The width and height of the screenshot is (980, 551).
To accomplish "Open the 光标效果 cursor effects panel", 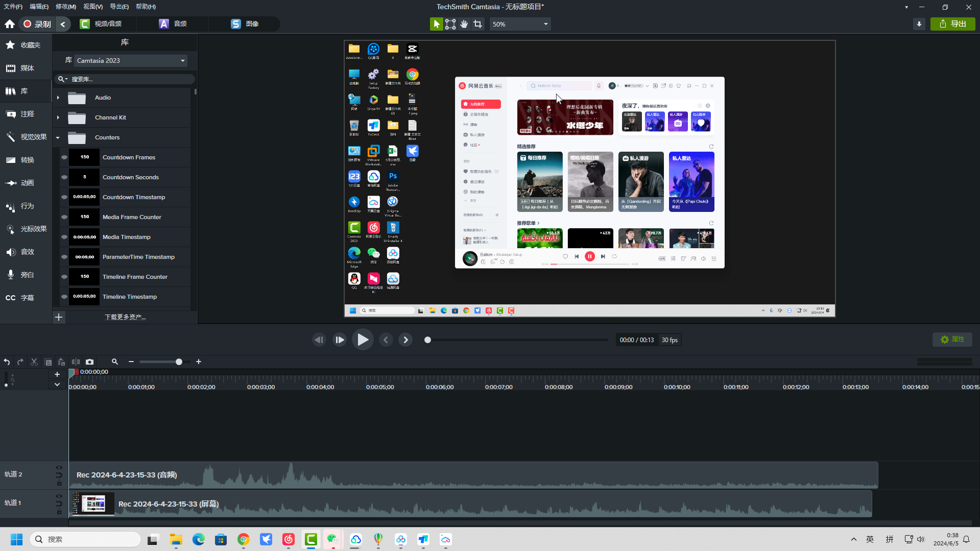I will [x=26, y=229].
